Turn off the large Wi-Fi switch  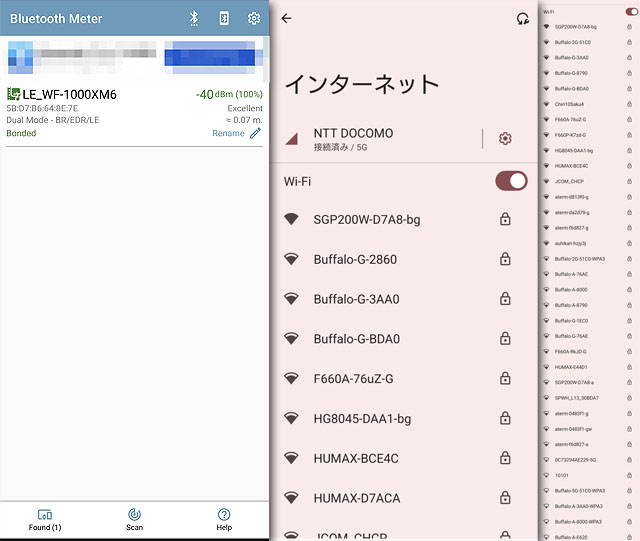pos(511,181)
